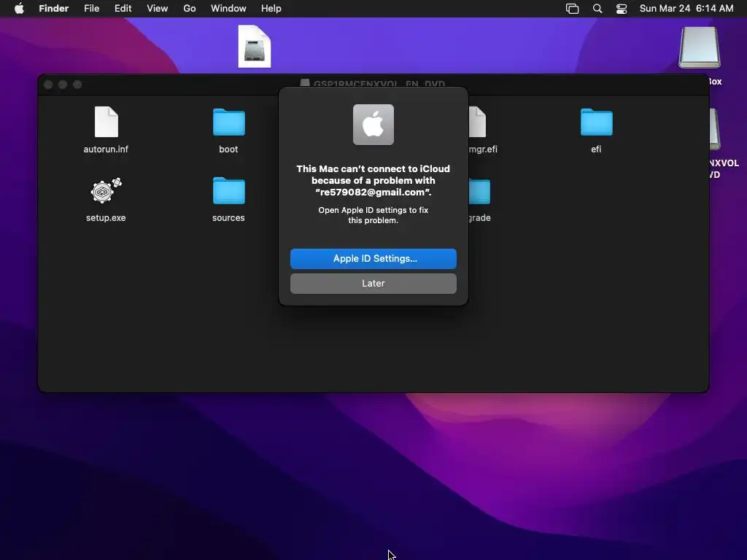747x560 pixels.
Task: Select the boot folder icon
Action: [x=228, y=122]
